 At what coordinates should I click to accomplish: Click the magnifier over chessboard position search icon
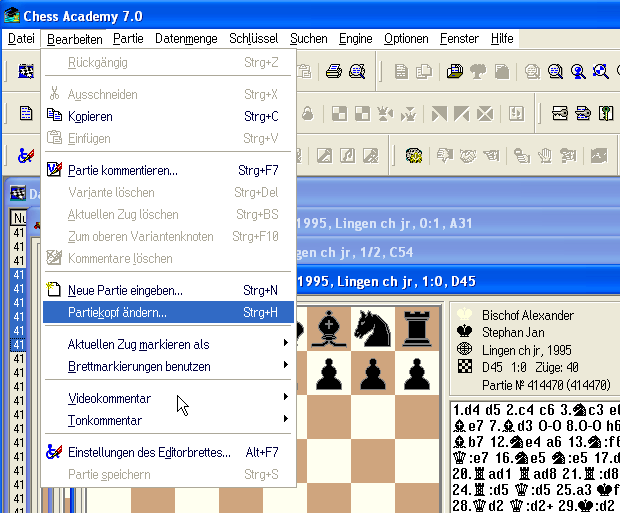click(601, 72)
